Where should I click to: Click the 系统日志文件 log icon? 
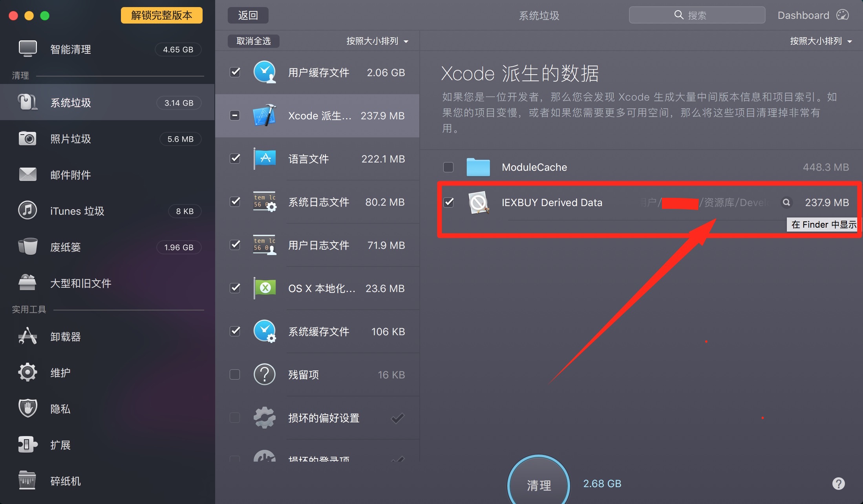click(265, 202)
